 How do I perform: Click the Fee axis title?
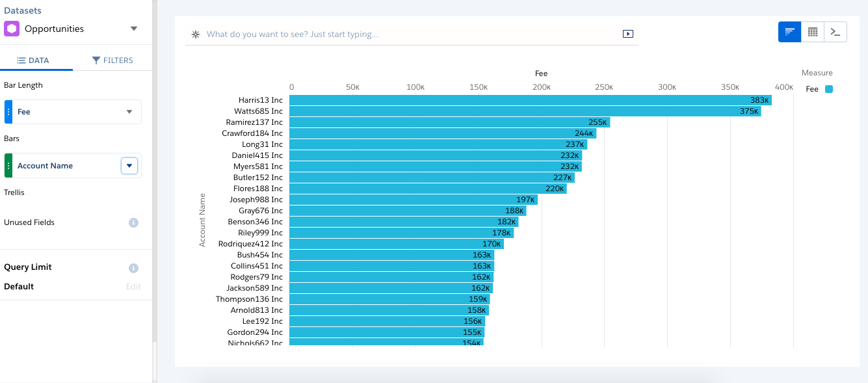coord(542,73)
